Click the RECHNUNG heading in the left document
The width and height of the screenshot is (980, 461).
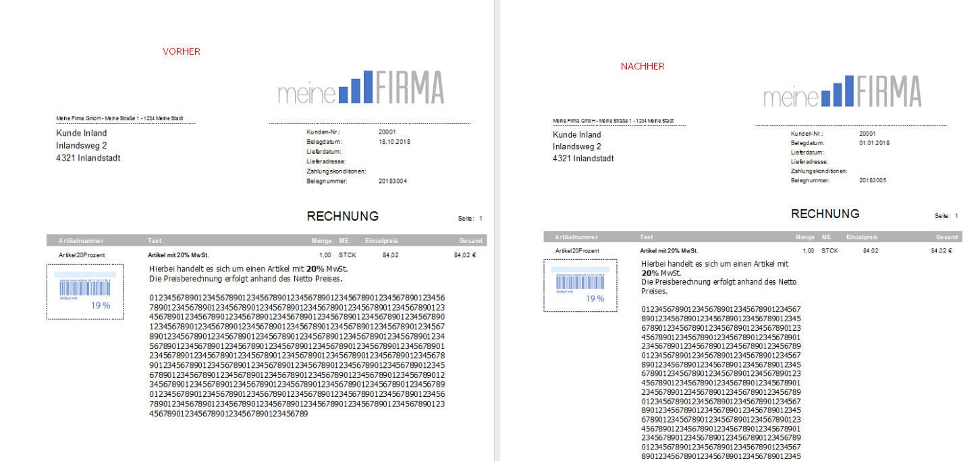click(343, 217)
